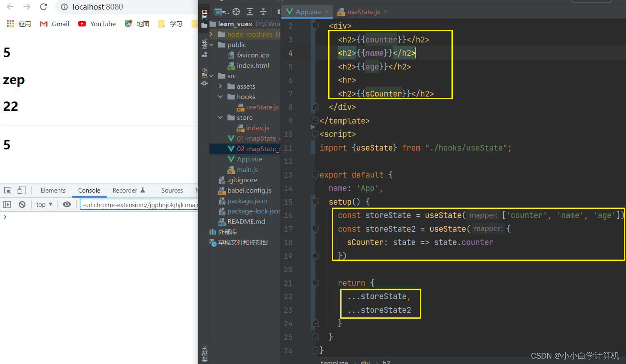
Task: Open the 地图 maps bookmark
Action: [137, 24]
